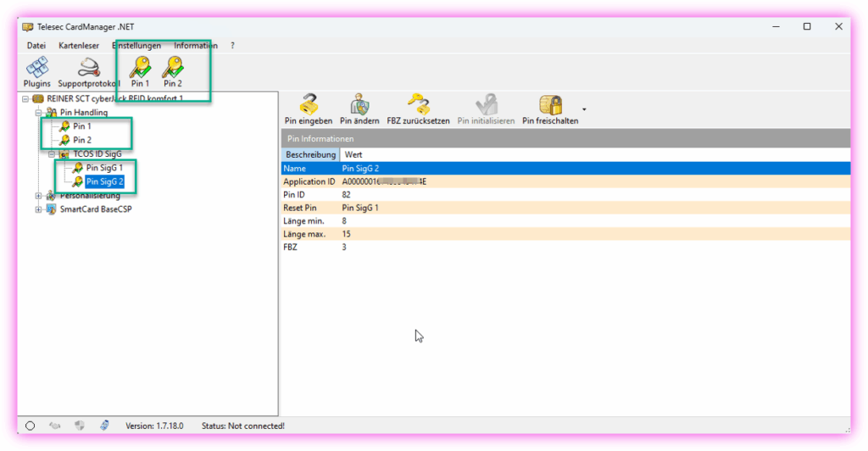Collapse the REINER SCT cyberJack reader node
This screenshot has height=451, width=868.
(x=25, y=99)
